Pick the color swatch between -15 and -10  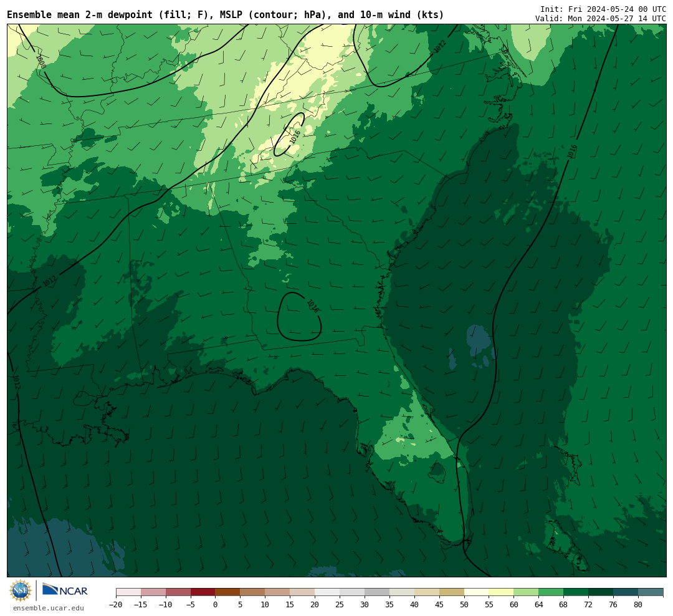point(153,592)
